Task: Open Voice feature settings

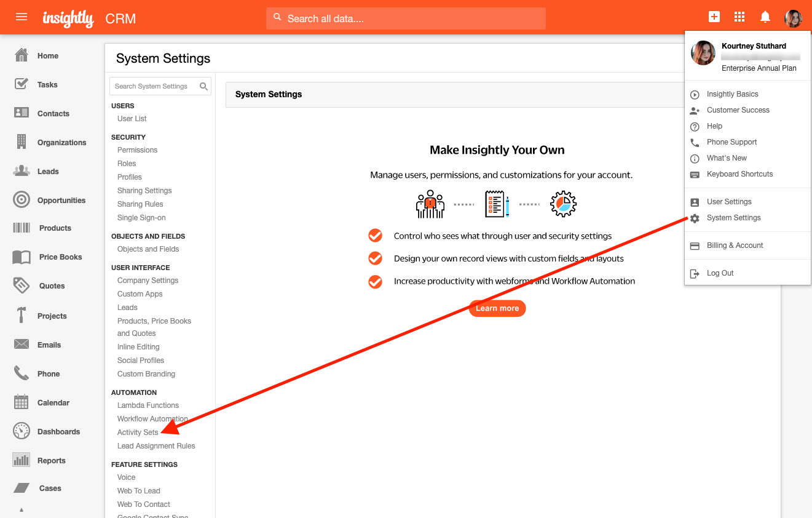Action: pos(127,477)
